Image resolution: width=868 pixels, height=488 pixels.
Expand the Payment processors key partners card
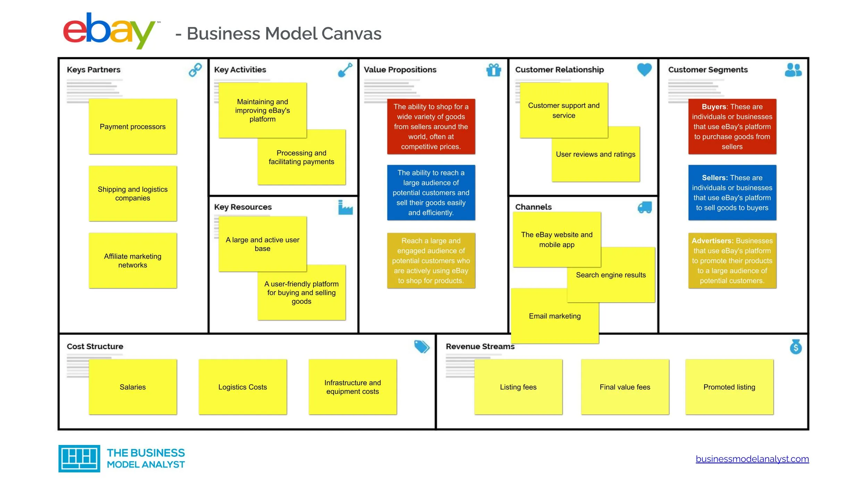(x=132, y=126)
